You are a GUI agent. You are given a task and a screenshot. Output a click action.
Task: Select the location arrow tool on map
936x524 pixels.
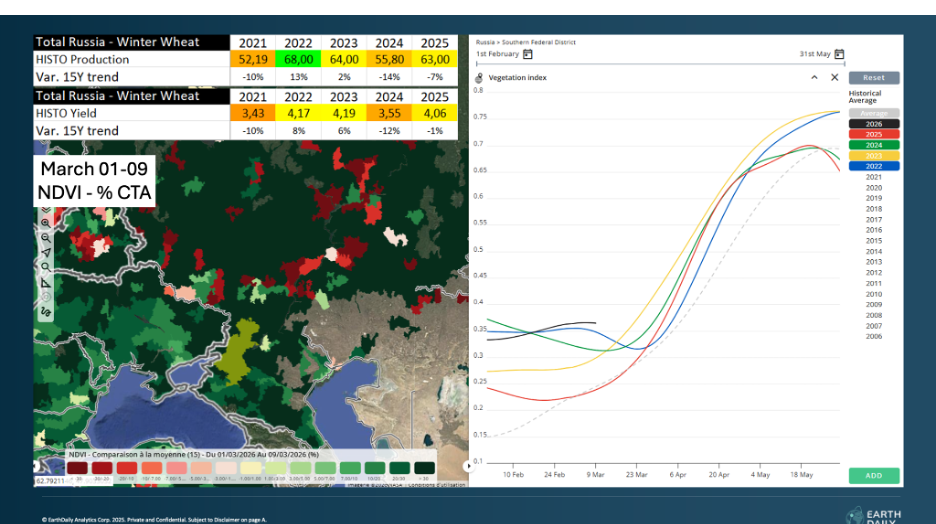click(x=46, y=253)
